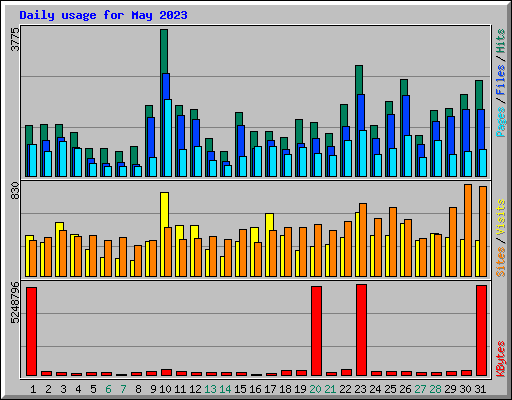Click the green Hits bar for day 23
Viewport: 512px width, 400px height.
click(359, 80)
